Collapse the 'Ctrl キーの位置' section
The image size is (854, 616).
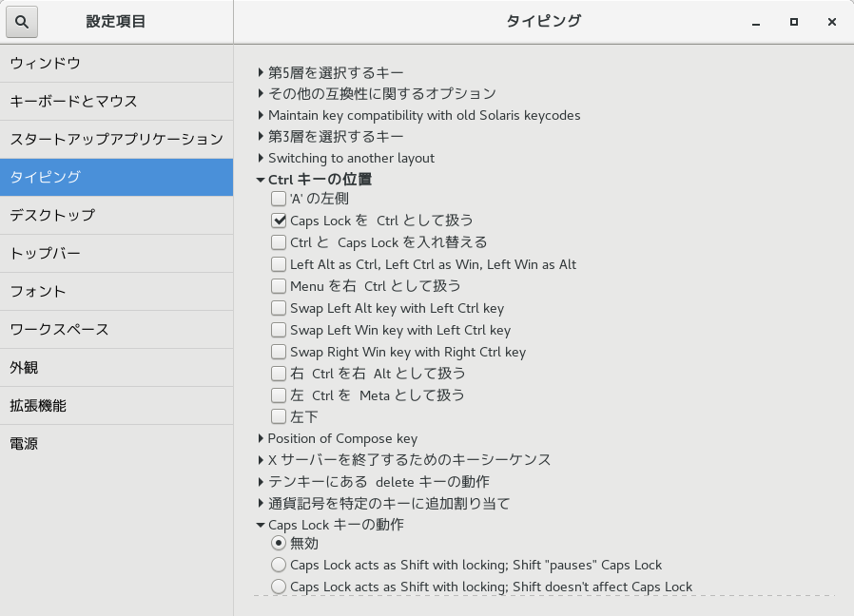click(261, 179)
